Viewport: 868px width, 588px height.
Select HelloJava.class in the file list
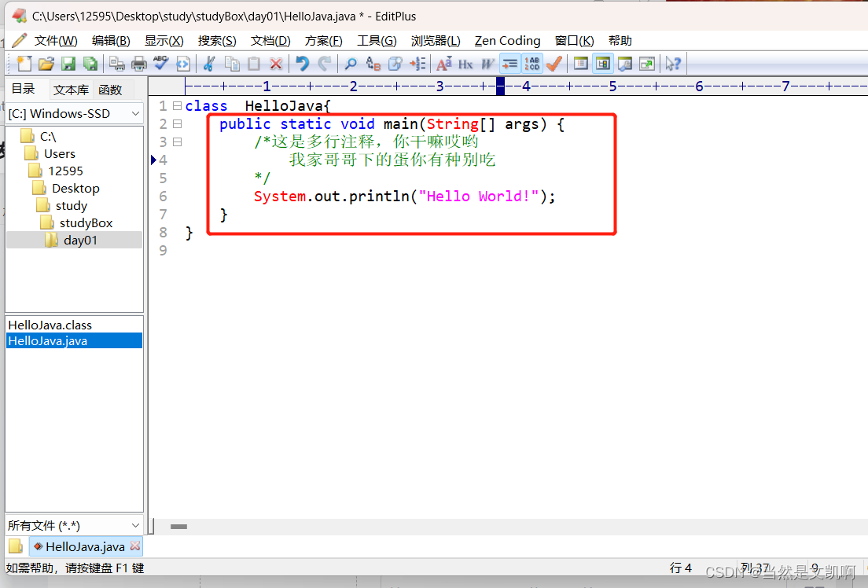coord(49,325)
